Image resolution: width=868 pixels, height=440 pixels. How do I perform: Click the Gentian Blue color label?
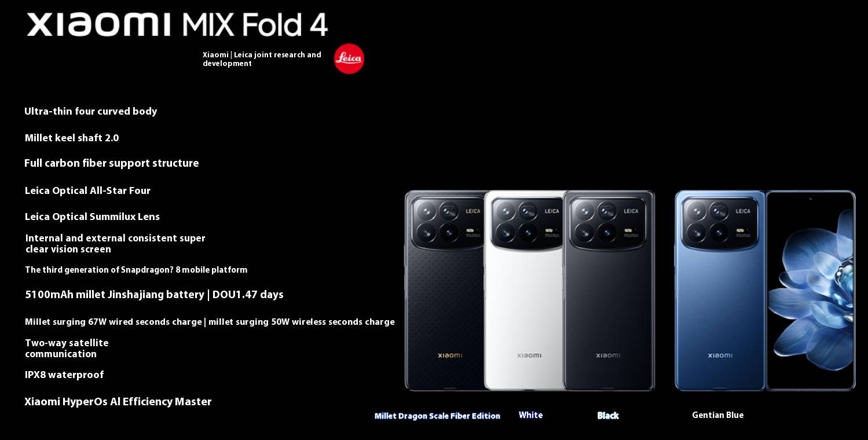click(718, 415)
